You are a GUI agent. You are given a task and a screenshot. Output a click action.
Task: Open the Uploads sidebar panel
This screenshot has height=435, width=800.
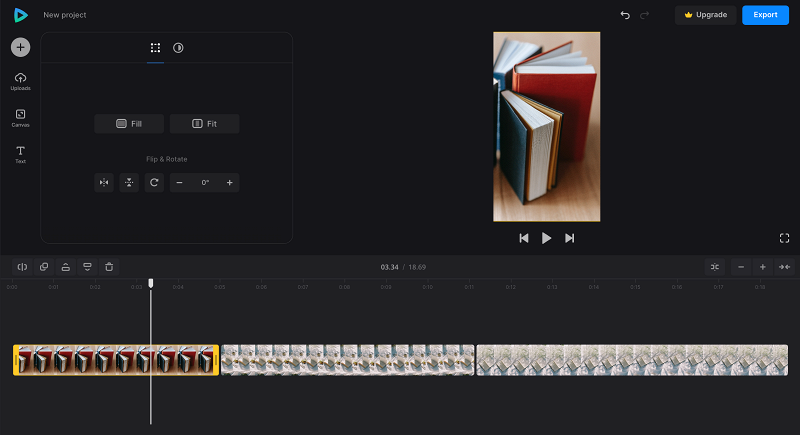(x=20, y=82)
